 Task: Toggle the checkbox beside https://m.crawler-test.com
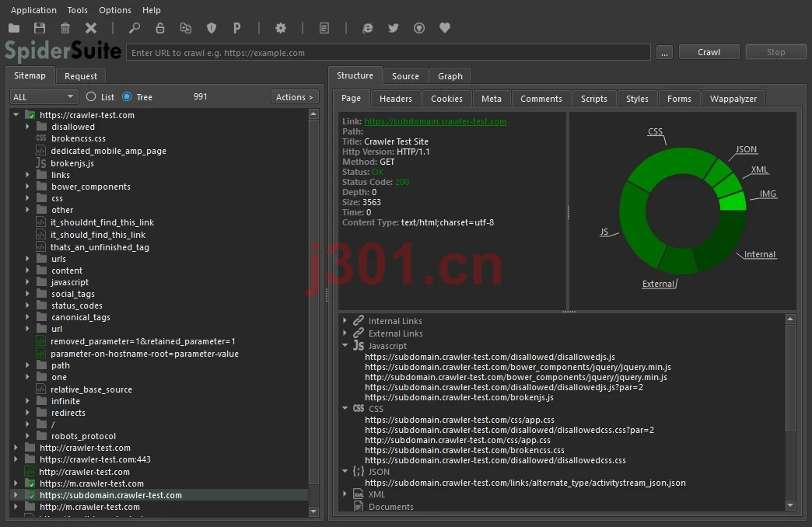[31, 484]
